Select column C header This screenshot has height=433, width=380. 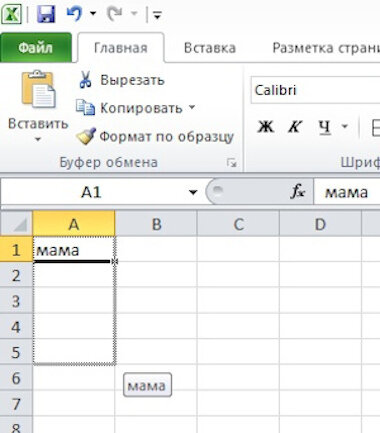pos(238,224)
